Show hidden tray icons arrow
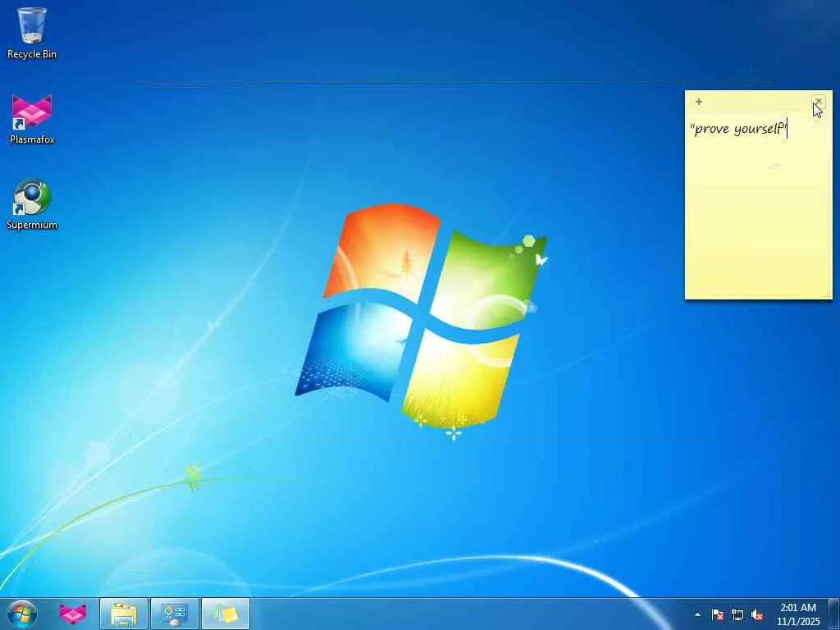The width and height of the screenshot is (840, 630). coord(697,614)
